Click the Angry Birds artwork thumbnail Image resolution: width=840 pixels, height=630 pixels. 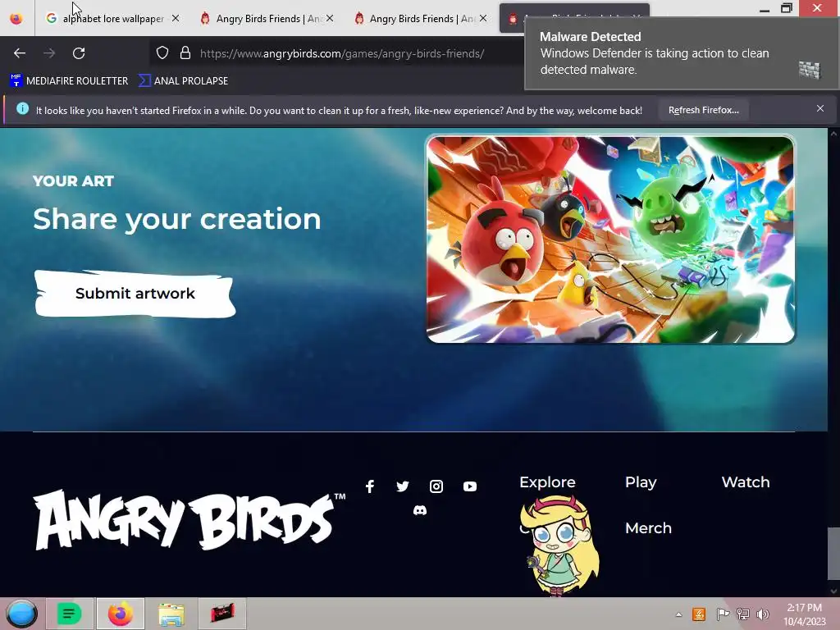pos(610,239)
